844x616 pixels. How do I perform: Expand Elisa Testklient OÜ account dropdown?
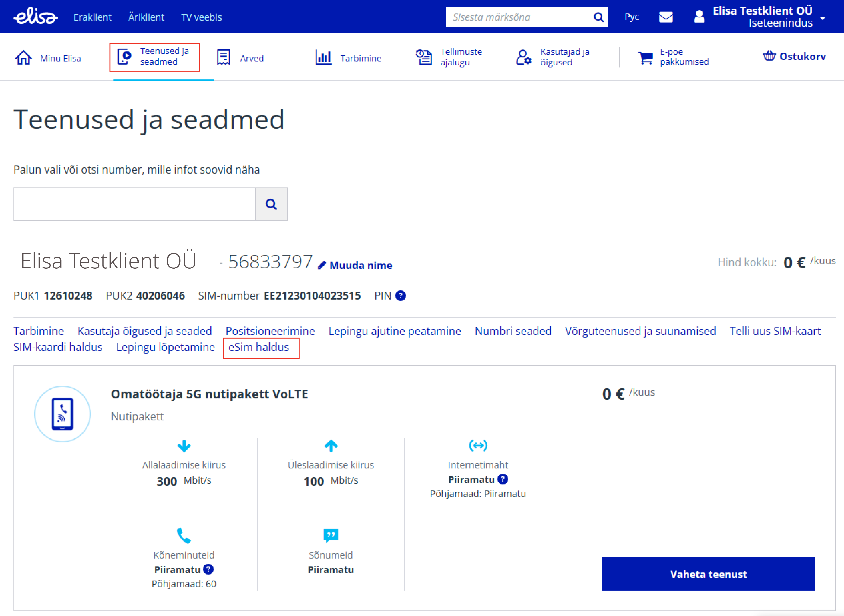click(x=822, y=18)
